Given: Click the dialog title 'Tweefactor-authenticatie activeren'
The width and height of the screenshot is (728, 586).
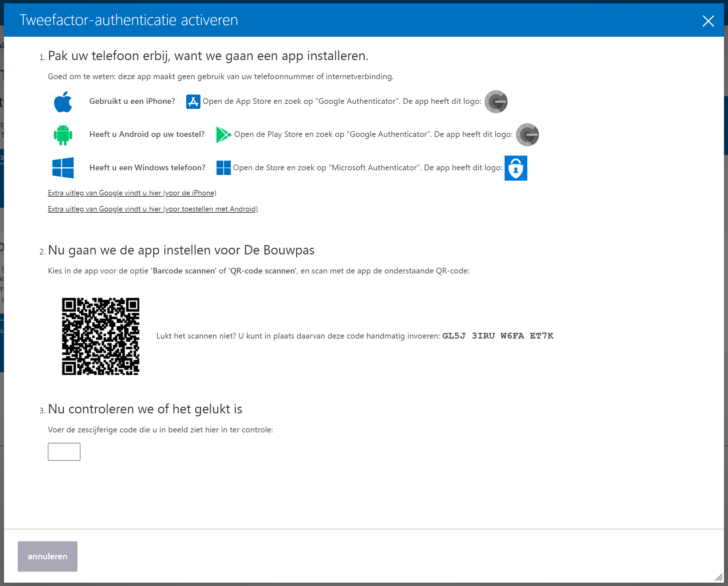Looking at the screenshot, I should point(129,20).
